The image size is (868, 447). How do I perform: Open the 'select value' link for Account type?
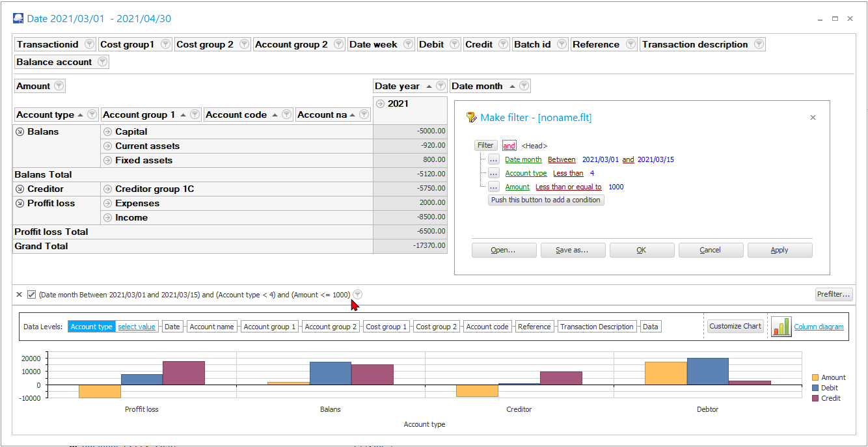137,326
